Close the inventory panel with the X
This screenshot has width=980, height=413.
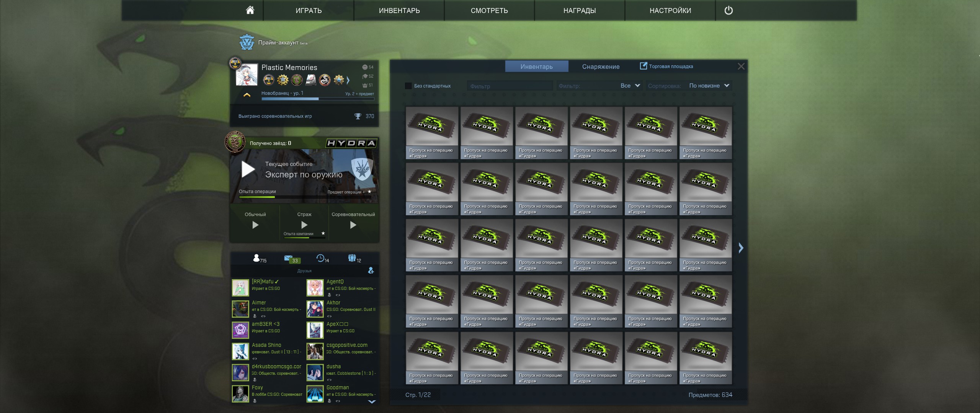point(741,66)
